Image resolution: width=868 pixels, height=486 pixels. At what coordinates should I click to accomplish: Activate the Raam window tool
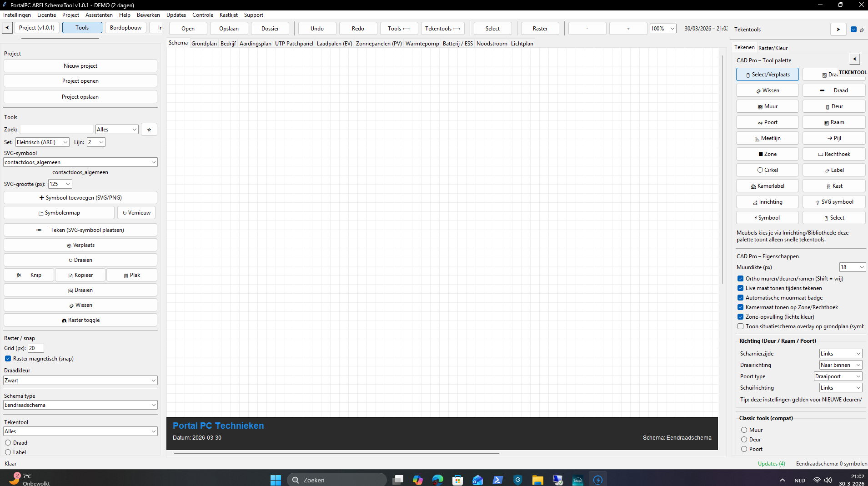pyautogui.click(x=833, y=122)
